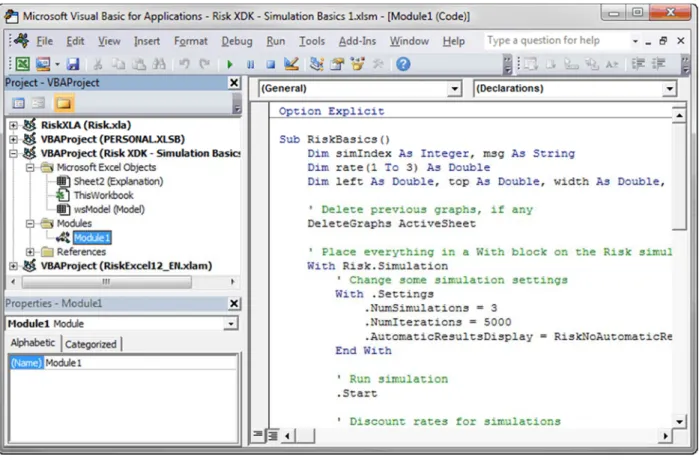Run the macro with the green play icon
699x460 pixels.
coord(230,65)
